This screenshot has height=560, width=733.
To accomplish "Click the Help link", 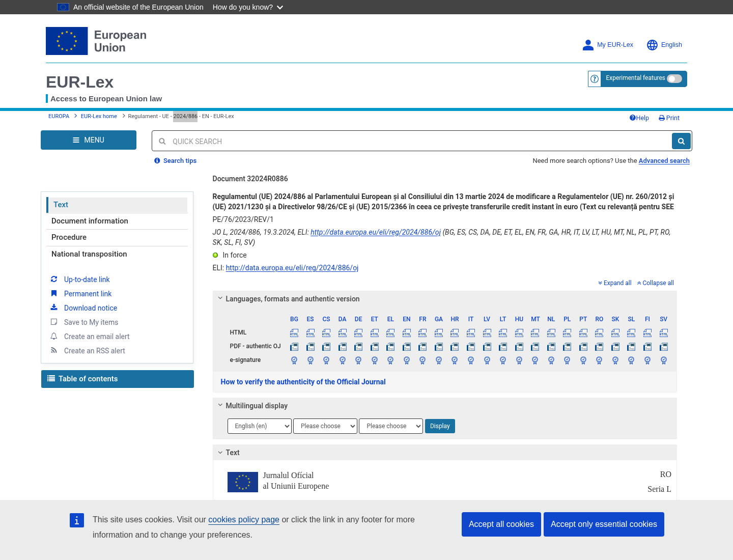I will point(639,118).
